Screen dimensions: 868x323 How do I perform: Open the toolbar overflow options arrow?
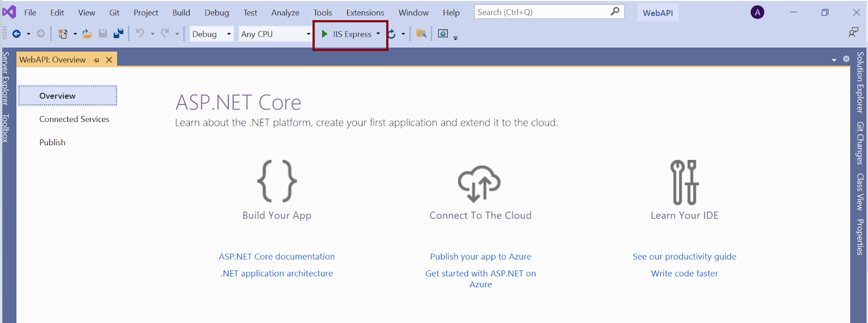click(456, 38)
